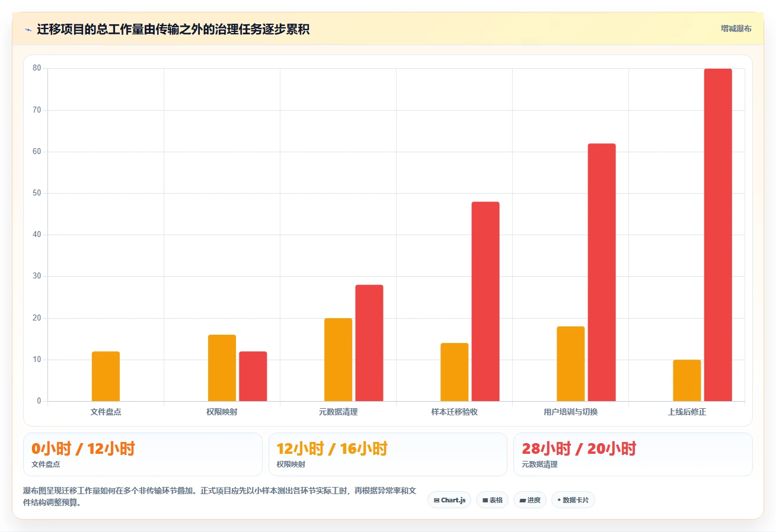Click the y-axis tick value 40
The height and width of the screenshot is (532, 776).
[x=37, y=235]
